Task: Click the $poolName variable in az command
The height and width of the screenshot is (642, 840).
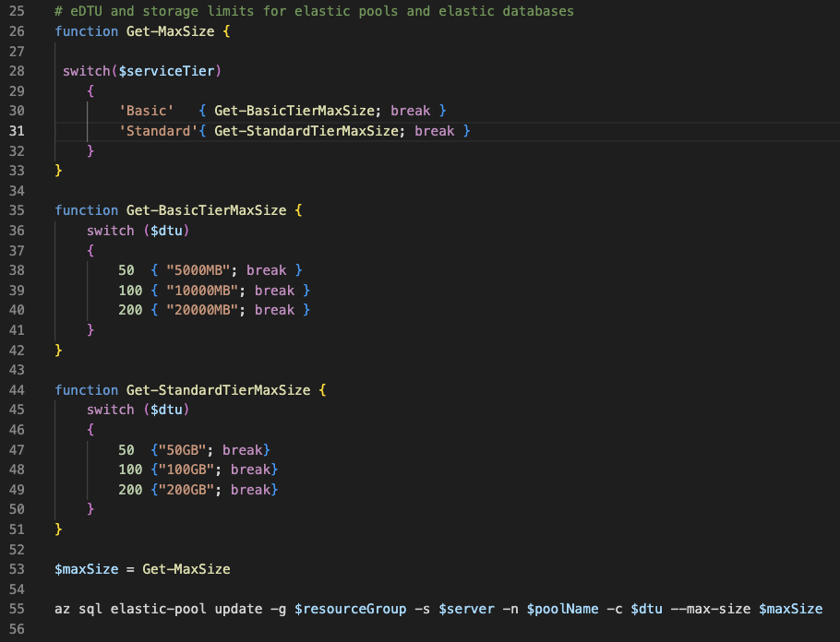Action: tap(562, 609)
